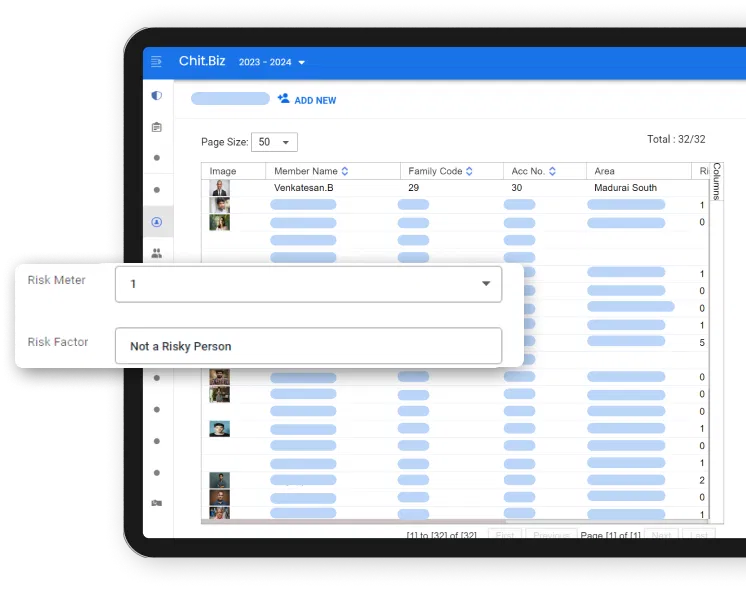Click the Page [1] of [1] pagination text
Screen dimensions: 746x589
[610, 535]
